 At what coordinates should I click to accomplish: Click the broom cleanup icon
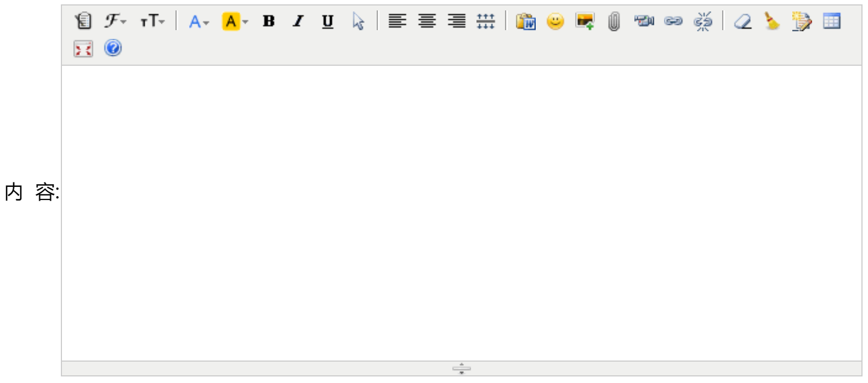[x=772, y=21]
